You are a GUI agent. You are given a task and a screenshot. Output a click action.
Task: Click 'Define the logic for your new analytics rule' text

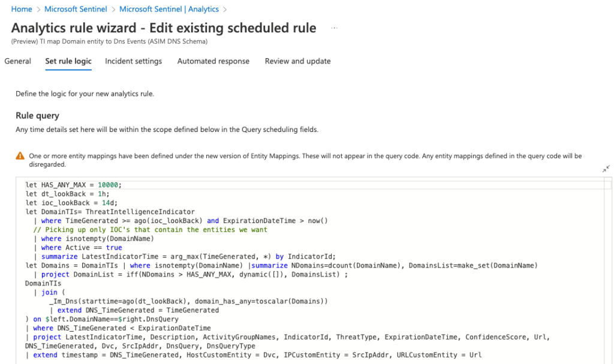tap(85, 94)
